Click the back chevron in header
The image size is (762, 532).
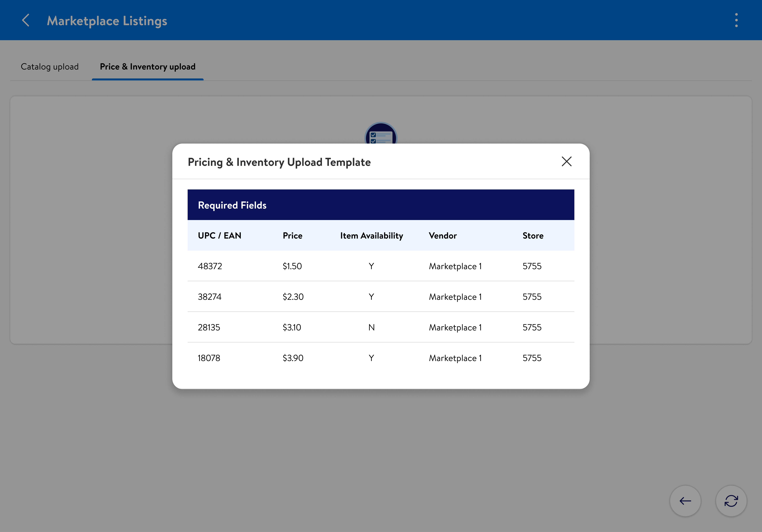coord(26,20)
